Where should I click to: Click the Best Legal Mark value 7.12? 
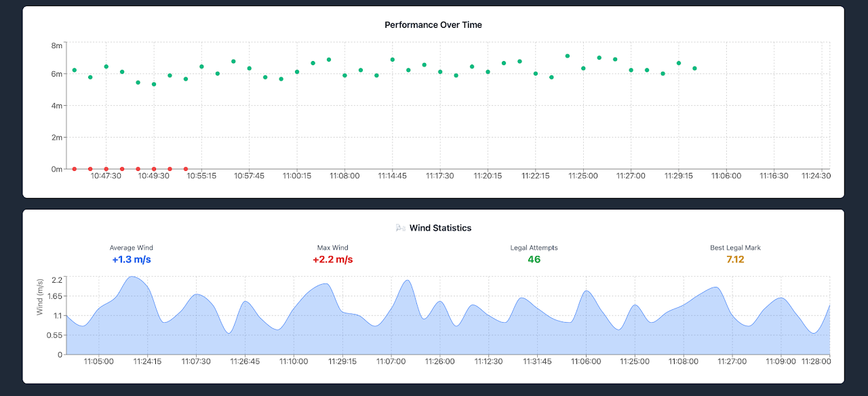coord(735,260)
